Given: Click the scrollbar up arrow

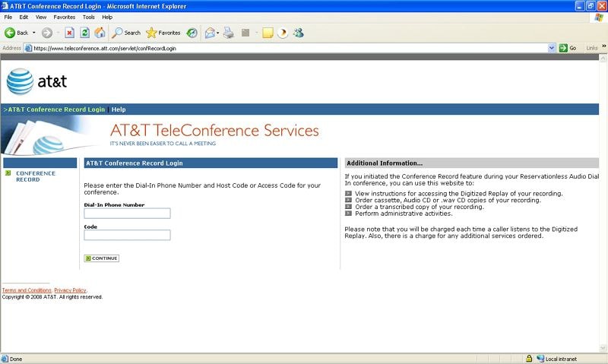Looking at the screenshot, I should [x=603, y=59].
